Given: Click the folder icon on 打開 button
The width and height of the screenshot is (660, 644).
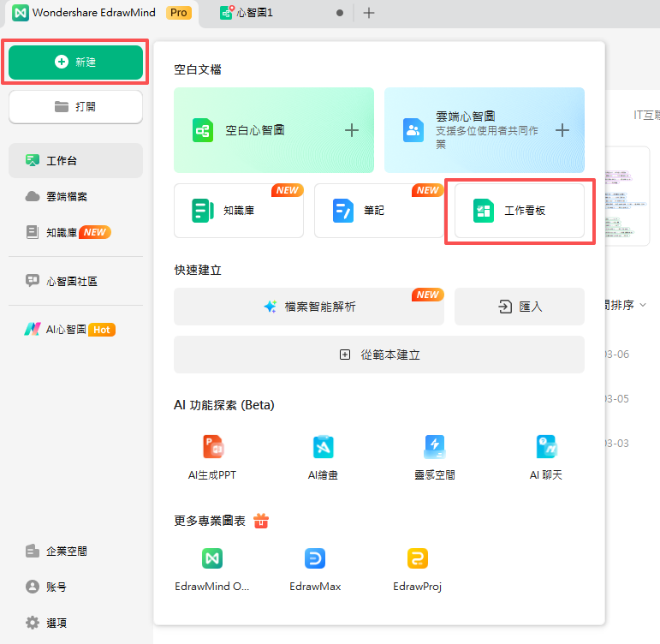Looking at the screenshot, I should click(x=62, y=106).
